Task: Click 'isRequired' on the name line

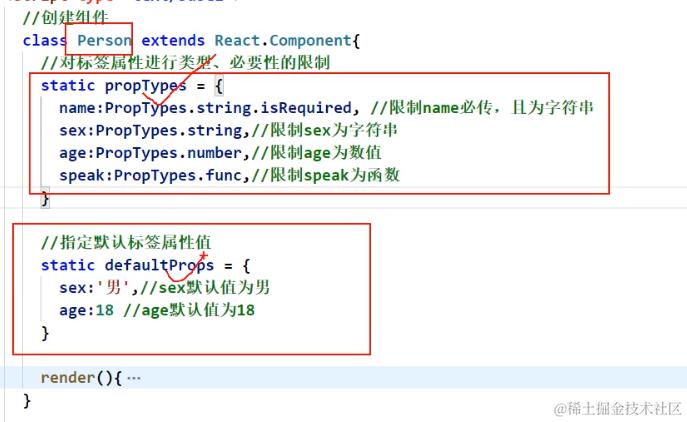Action: pos(306,108)
